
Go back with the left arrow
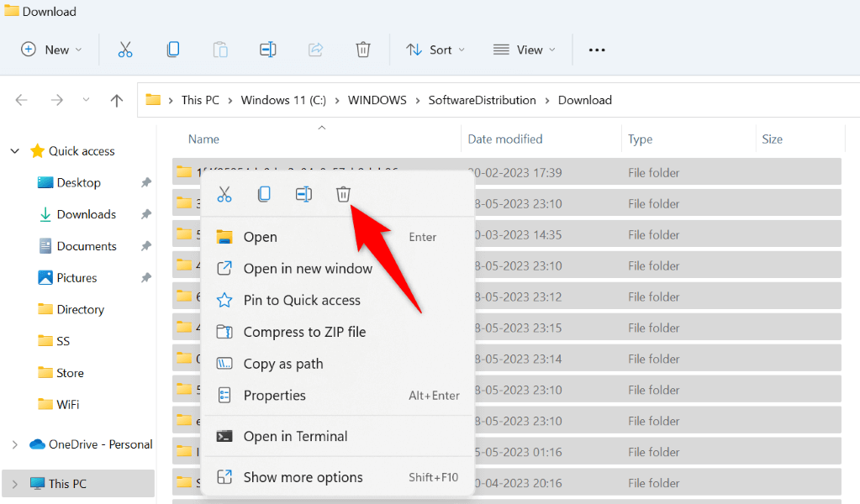[x=21, y=100]
